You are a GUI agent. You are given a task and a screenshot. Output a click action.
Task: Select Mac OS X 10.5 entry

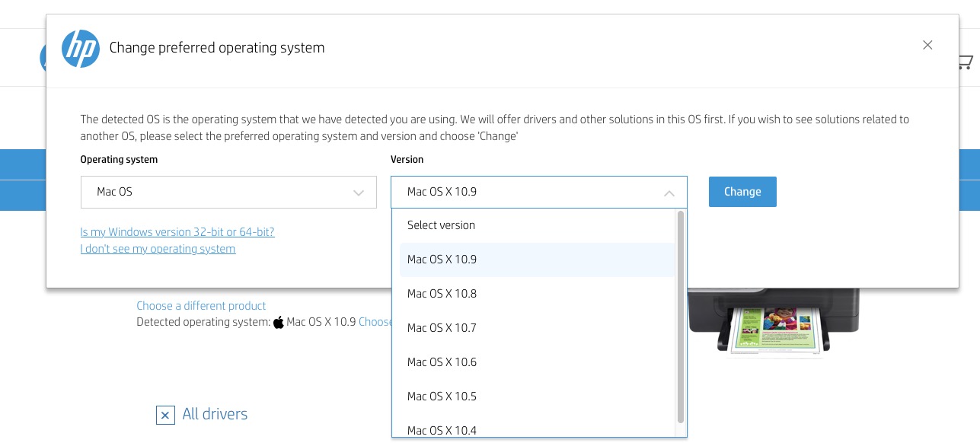click(442, 397)
